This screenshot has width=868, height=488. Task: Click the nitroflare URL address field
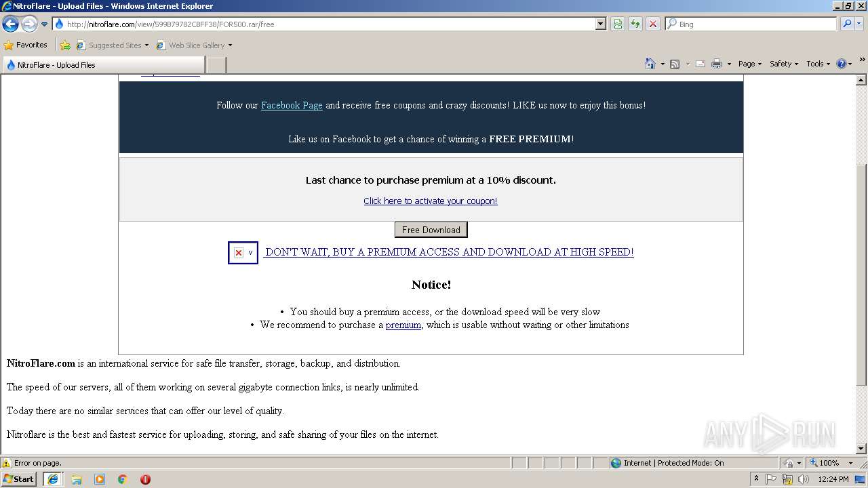click(x=330, y=24)
